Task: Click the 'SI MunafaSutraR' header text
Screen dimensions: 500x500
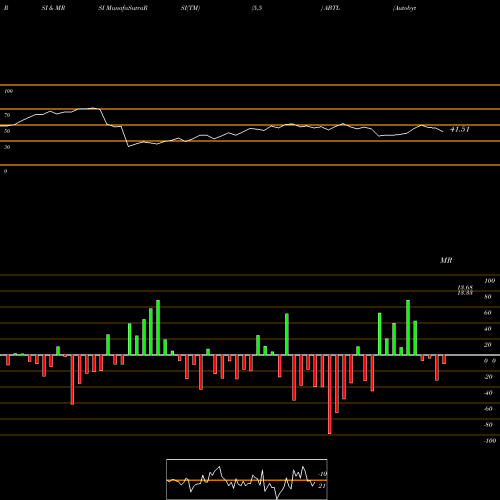Action: coord(123,8)
